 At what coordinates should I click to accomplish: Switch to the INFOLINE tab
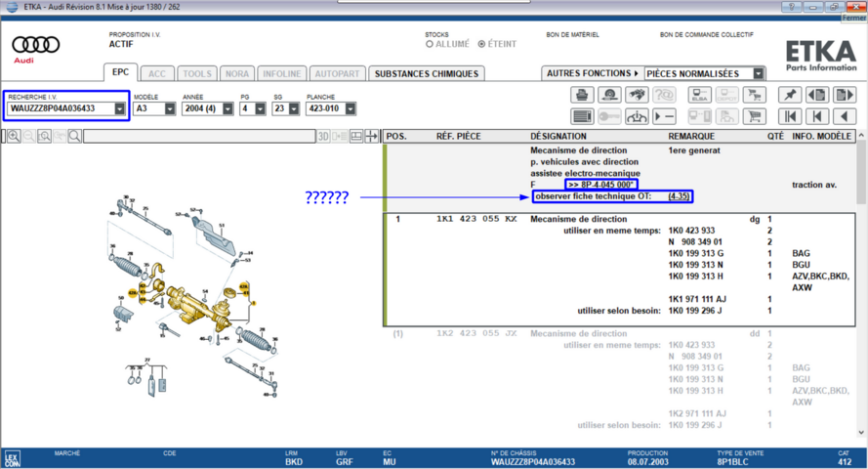click(282, 73)
